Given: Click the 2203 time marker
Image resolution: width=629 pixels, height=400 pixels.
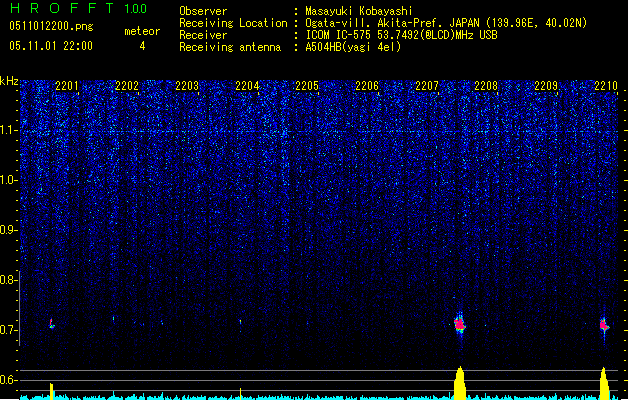Looking at the screenshot, I should (187, 86).
